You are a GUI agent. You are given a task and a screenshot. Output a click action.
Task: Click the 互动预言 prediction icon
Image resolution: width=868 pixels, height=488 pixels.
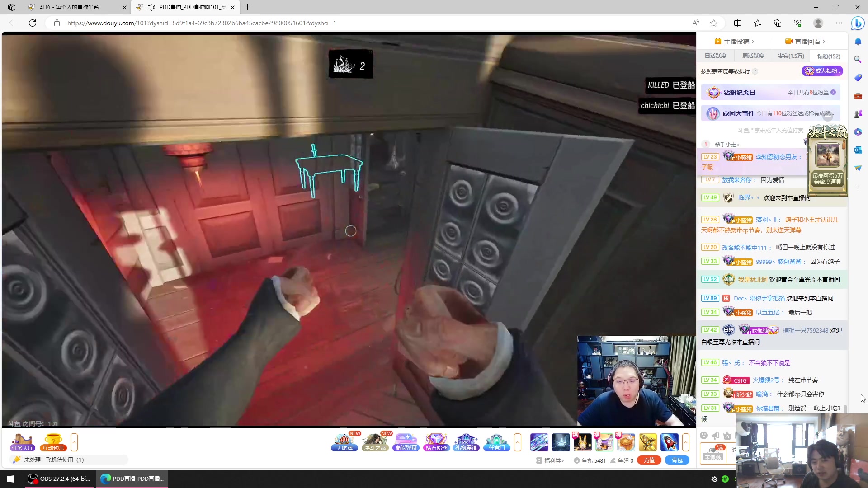(x=53, y=442)
